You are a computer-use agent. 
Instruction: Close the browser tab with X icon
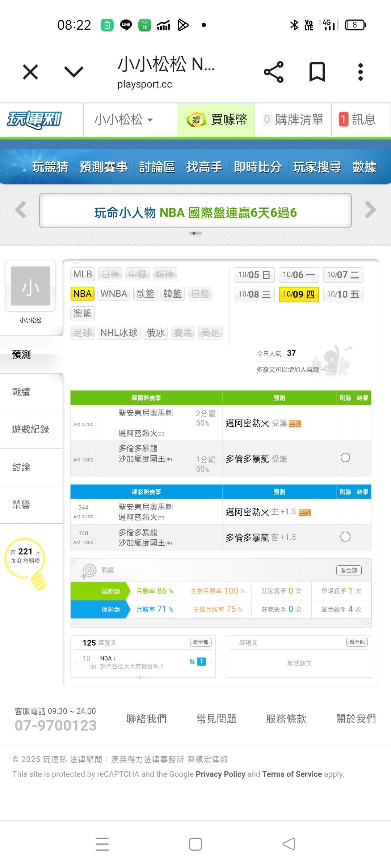(30, 72)
